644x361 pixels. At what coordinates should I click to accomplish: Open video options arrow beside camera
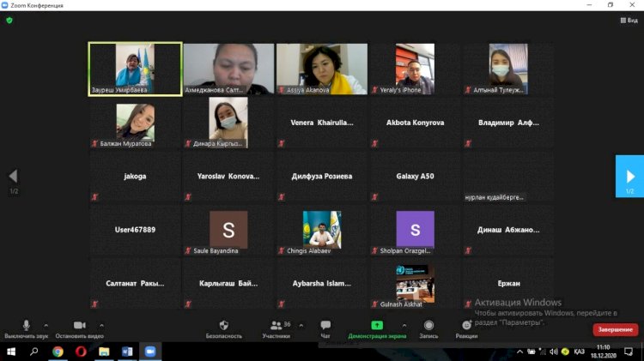click(101, 325)
